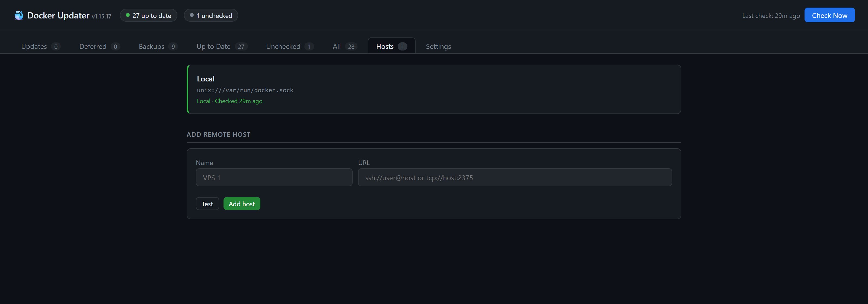868x304 pixels.
Task: Select the Unchecked tab
Action: pos(290,46)
